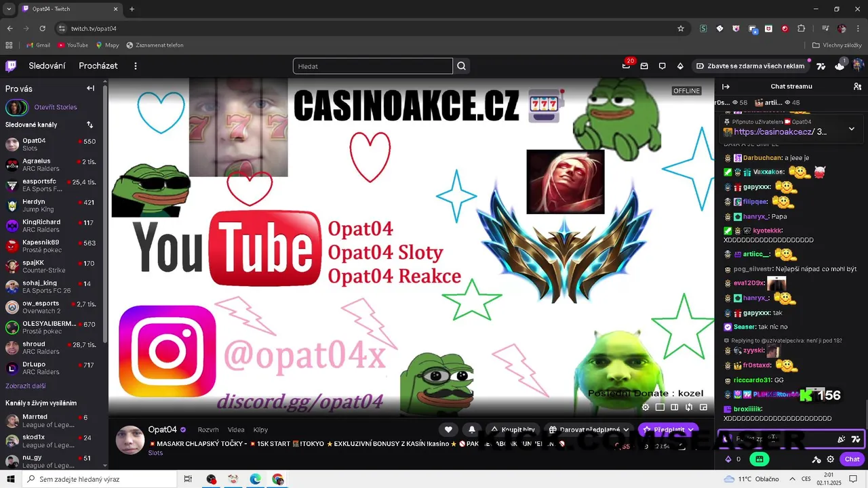Open the Chrome tab search dropdown
This screenshot has height=488, width=868.
9,9
